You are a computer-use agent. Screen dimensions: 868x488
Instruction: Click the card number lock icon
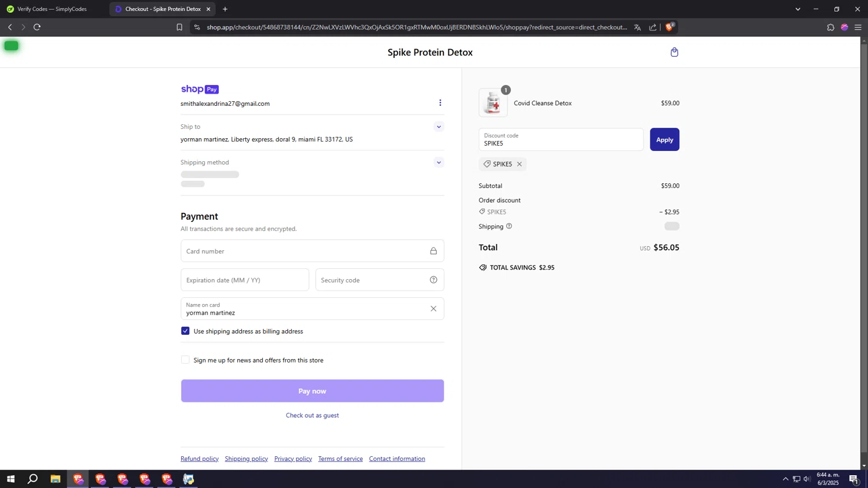coord(433,251)
